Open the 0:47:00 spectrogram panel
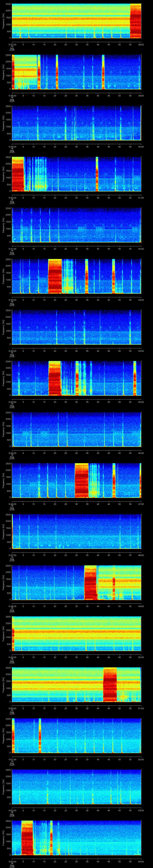Viewport: 153px width, 868px height. coord(77,531)
